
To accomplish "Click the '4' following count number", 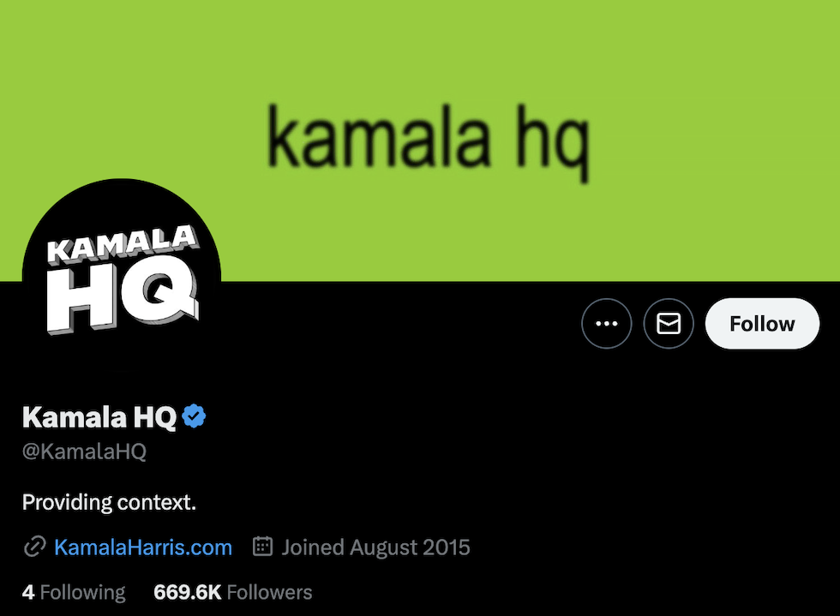I will (x=28, y=592).
